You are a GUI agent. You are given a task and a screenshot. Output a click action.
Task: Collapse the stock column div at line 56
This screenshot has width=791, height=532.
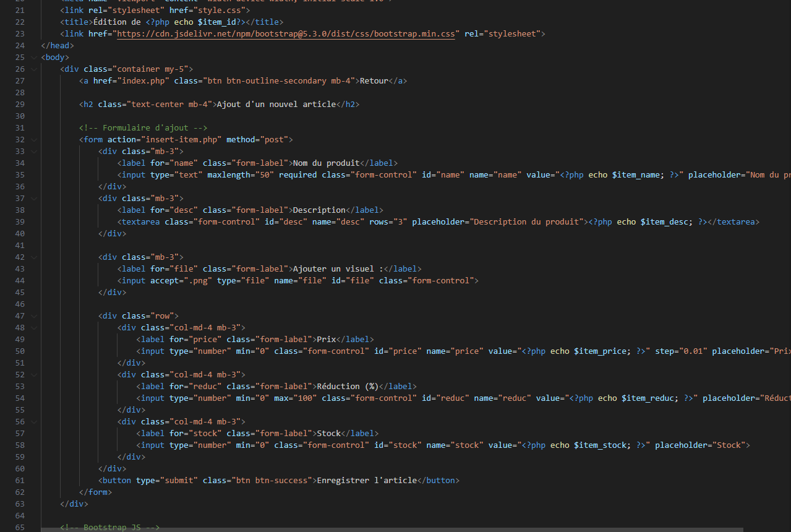coord(34,422)
